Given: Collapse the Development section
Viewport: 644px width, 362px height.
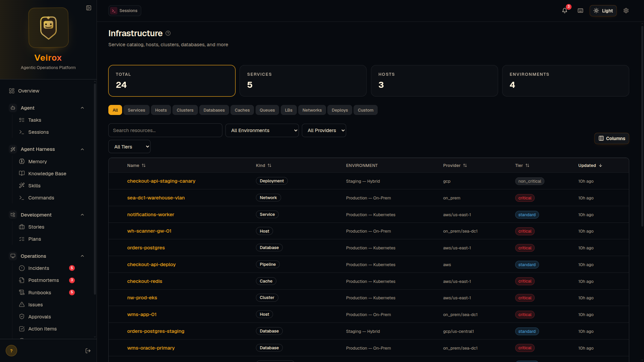Looking at the screenshot, I should 82,215.
